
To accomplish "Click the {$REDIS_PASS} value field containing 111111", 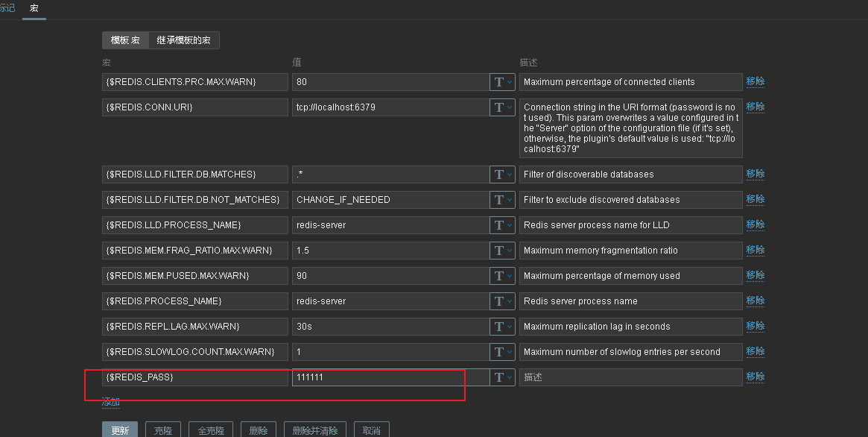I will point(390,377).
